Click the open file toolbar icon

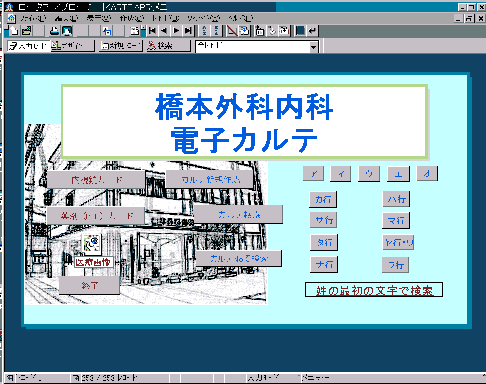coord(26,31)
